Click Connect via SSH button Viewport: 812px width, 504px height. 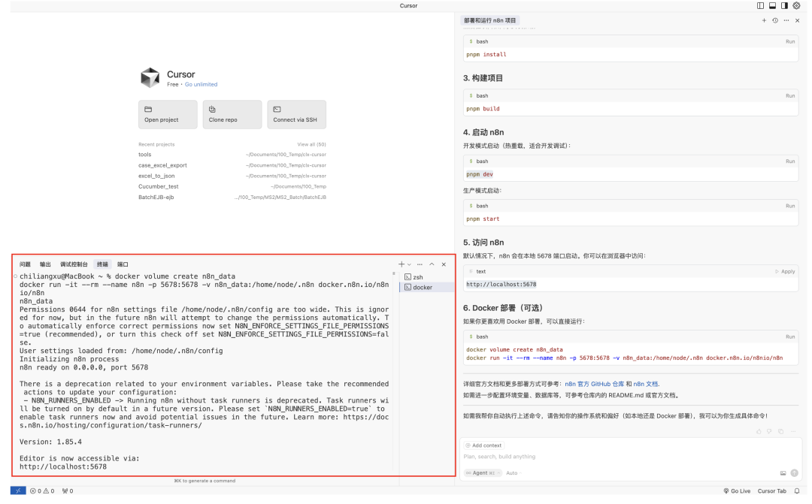[x=296, y=114]
